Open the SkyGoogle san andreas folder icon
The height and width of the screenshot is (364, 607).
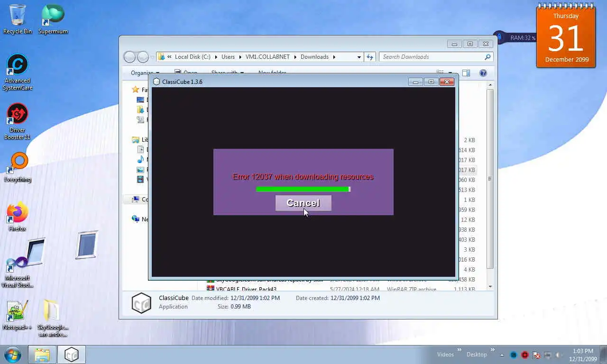click(53, 318)
